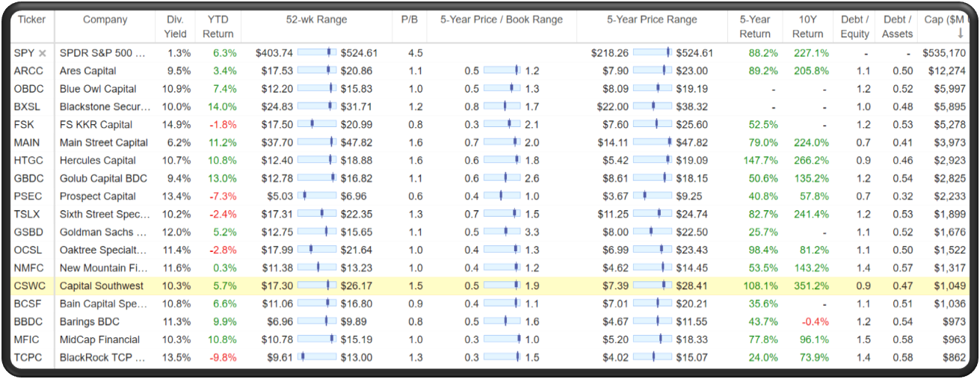980x379 pixels.
Task: Click CSWC 10Y return 351.2%
Action: (811, 286)
